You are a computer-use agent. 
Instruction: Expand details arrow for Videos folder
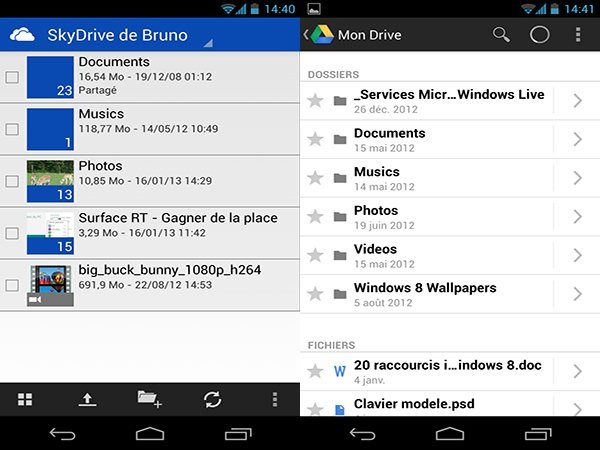point(578,255)
